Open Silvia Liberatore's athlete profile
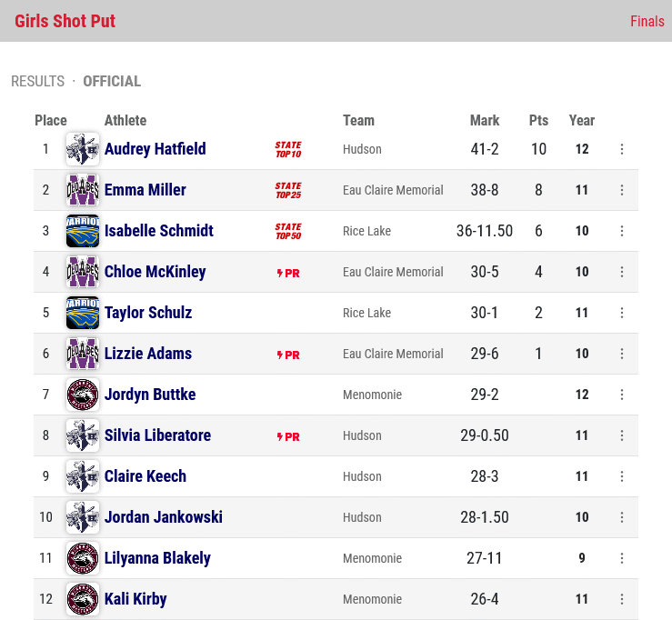 [x=157, y=435]
